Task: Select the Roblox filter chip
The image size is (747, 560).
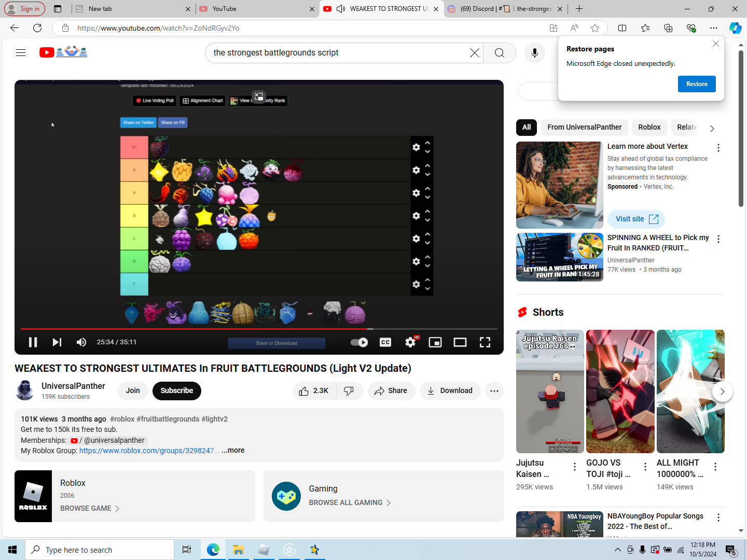Action: [649, 128]
